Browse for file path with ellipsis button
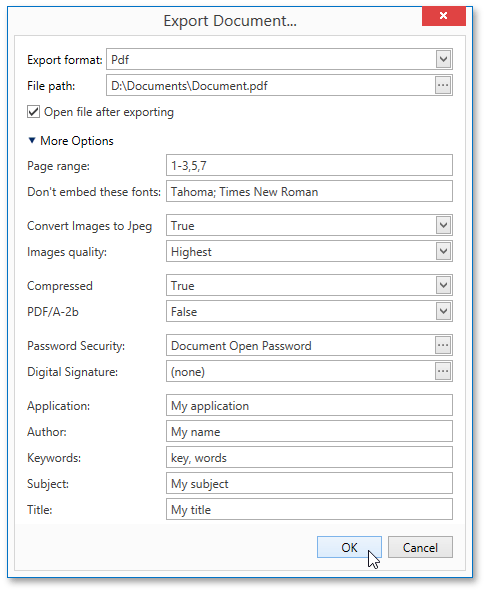The height and width of the screenshot is (592, 486). (443, 85)
